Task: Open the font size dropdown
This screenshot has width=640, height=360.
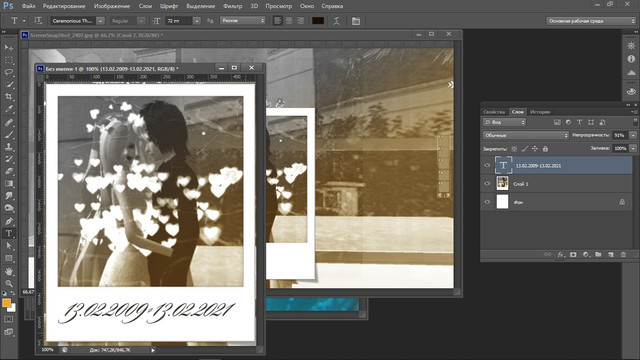Action: [x=197, y=21]
